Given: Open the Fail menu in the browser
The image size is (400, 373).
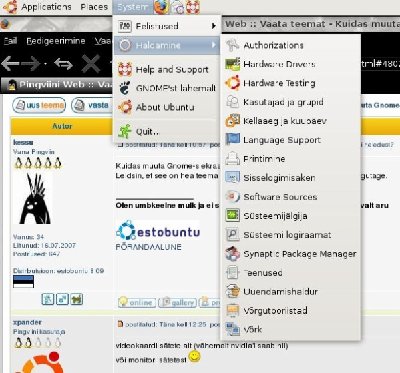Looking at the screenshot, I should [x=10, y=41].
